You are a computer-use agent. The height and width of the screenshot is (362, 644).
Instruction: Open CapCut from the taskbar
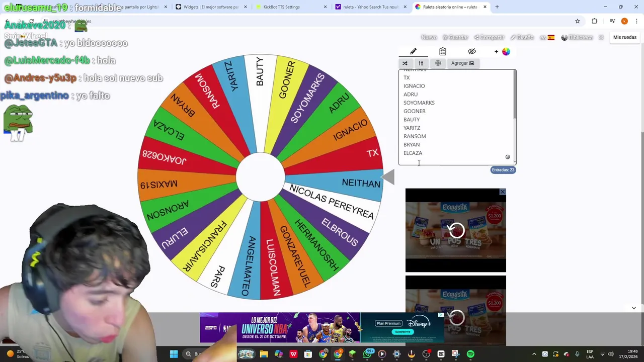click(x=441, y=354)
